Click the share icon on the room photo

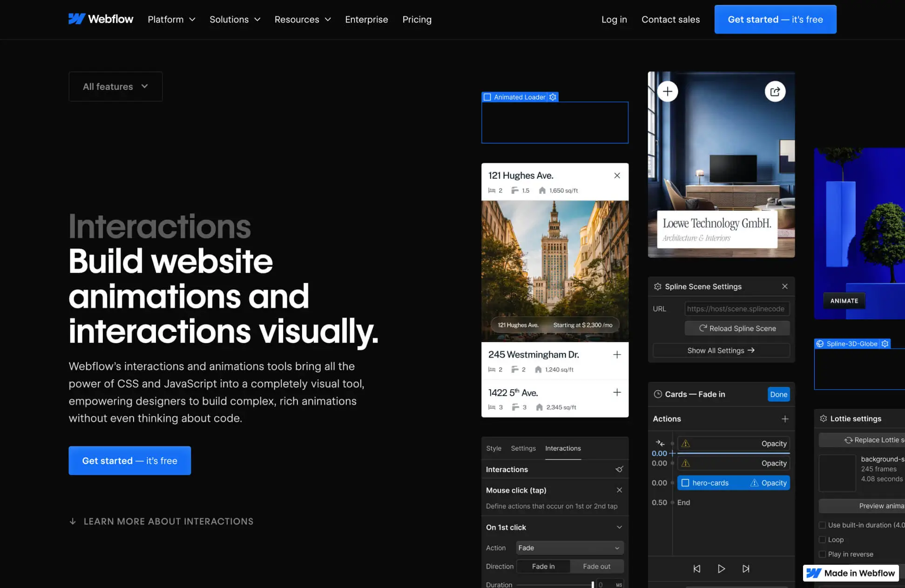(775, 91)
